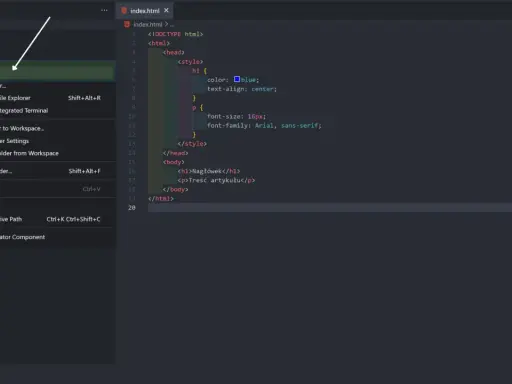Click the 'h1 {' selector line
The image size is (512, 384).
pyautogui.click(x=199, y=71)
